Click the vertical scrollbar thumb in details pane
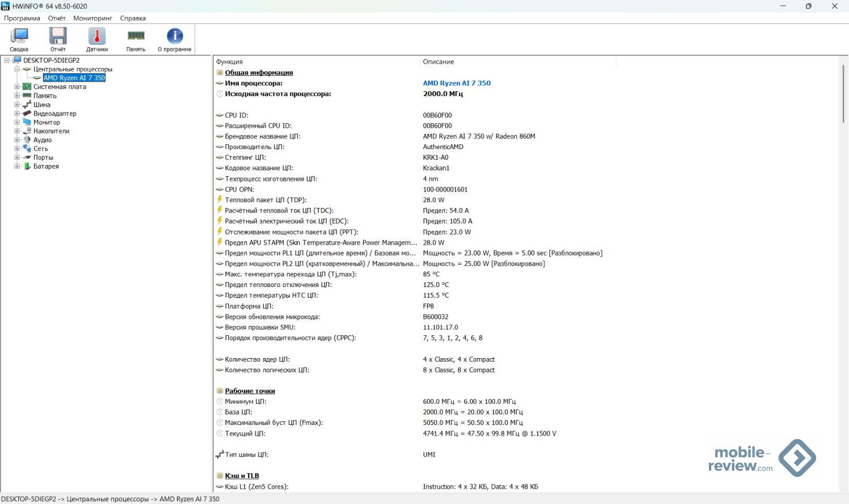Image resolution: width=849 pixels, height=504 pixels. click(843, 94)
